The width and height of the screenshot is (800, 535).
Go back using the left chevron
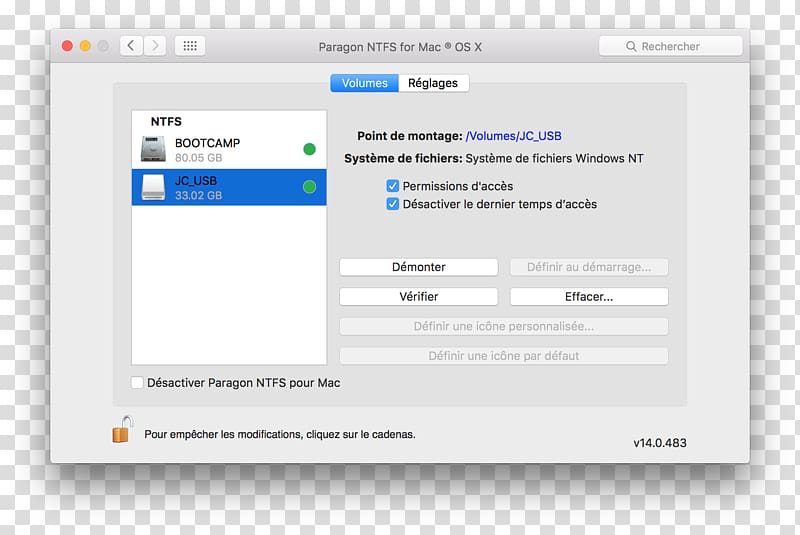pos(132,46)
